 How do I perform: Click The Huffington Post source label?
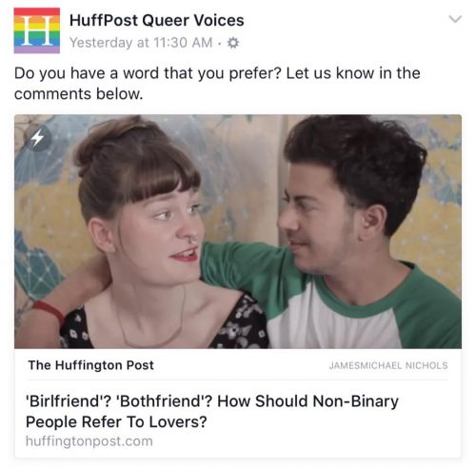point(91,365)
